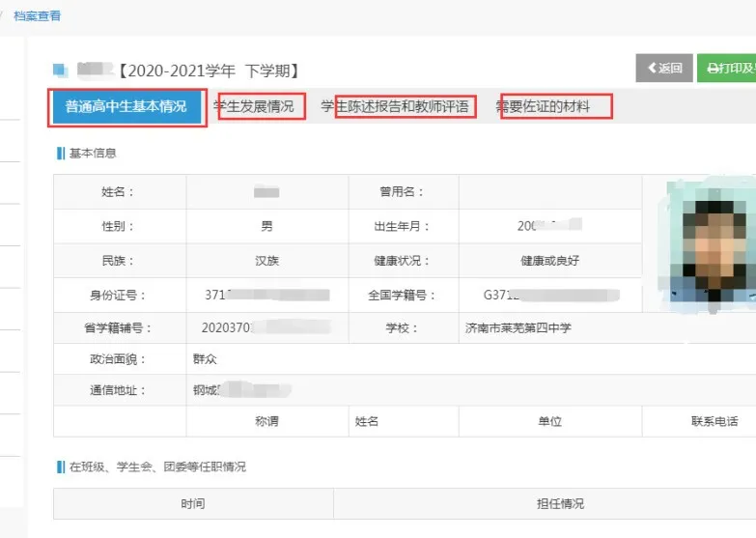Click the student photo thumbnail
756x538 pixels.
pyautogui.click(x=709, y=245)
